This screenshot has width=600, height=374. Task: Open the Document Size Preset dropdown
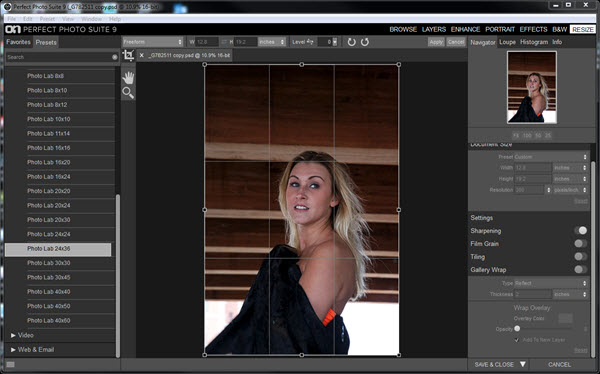point(550,157)
